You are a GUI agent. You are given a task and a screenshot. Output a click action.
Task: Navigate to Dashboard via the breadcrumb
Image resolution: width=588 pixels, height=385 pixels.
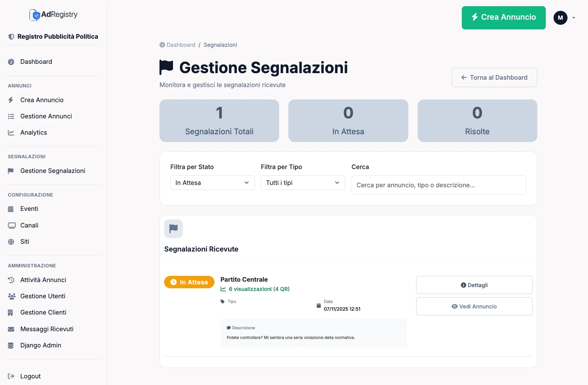(x=181, y=44)
